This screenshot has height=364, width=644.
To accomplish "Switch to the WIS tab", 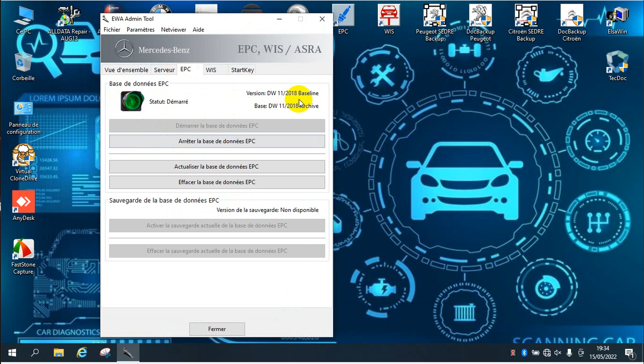I will (x=211, y=70).
